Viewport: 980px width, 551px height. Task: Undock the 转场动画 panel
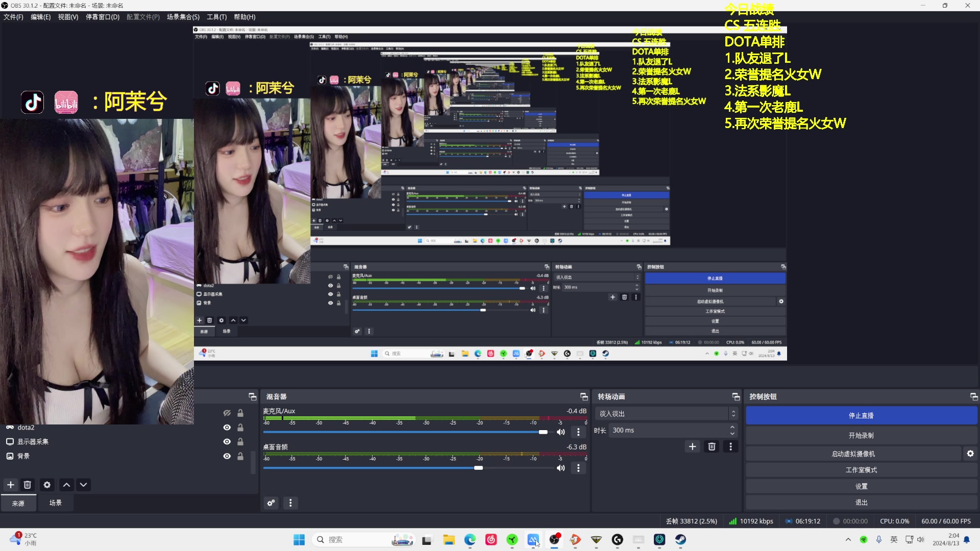[736, 396]
